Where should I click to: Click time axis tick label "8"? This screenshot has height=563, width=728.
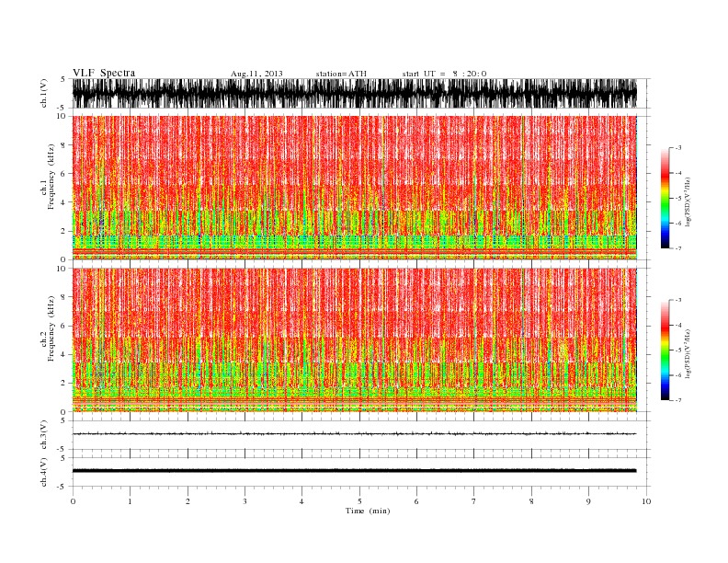click(x=531, y=501)
